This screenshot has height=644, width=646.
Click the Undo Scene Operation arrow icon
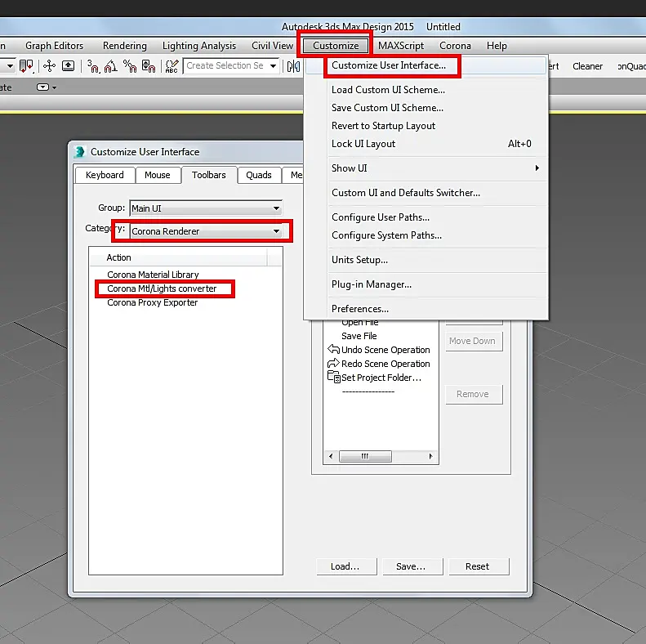pos(333,349)
